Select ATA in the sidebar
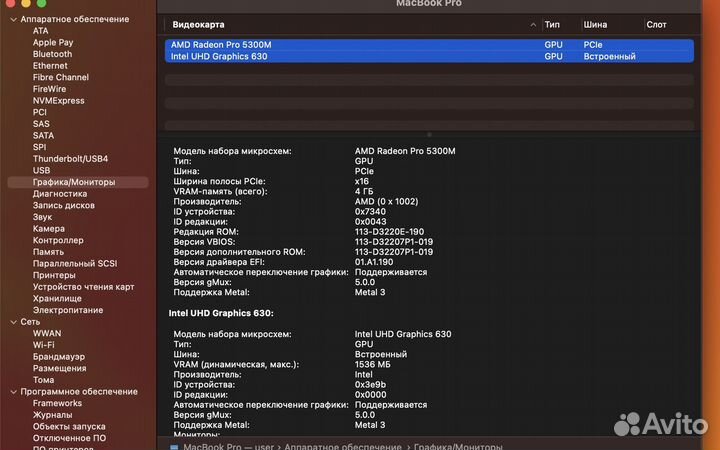This screenshot has height=450, width=720. pos(40,31)
